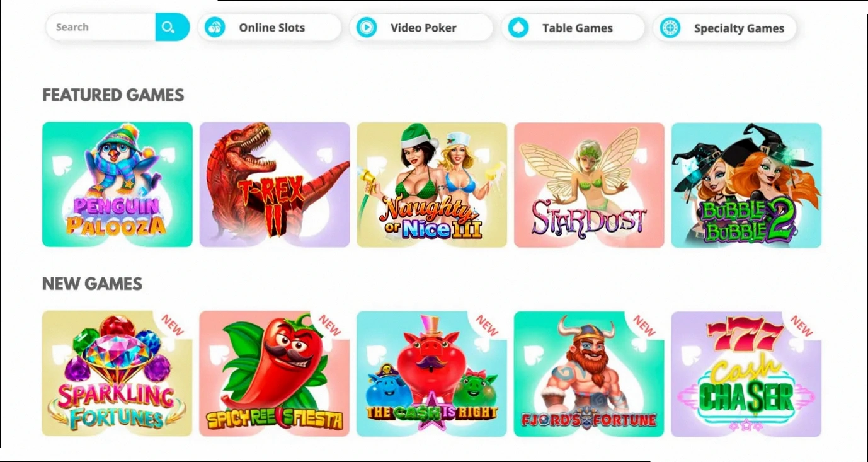
Task: Select the Stardust game thumbnail
Action: pos(589,185)
